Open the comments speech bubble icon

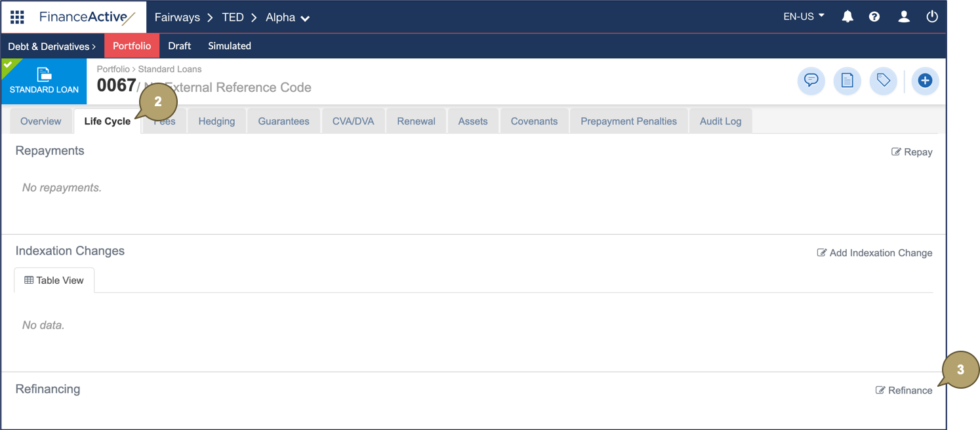click(811, 81)
